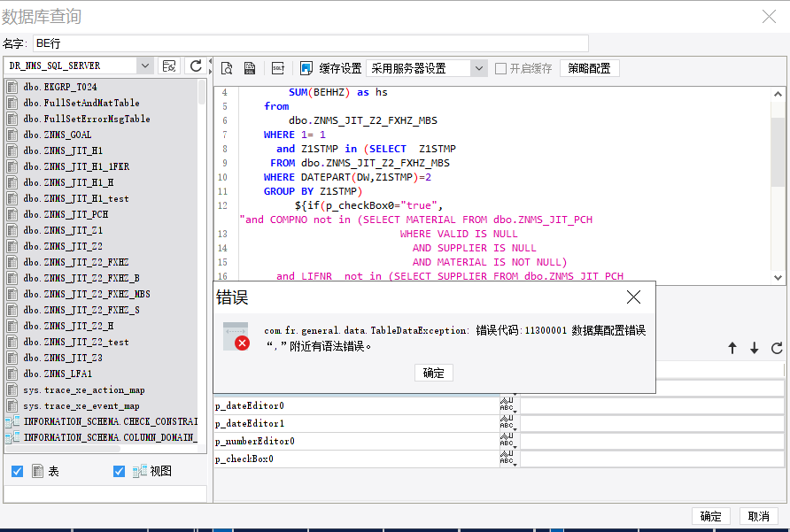The image size is (790, 532).
Task: Select dbo.ZNMS_JIT_H1 table
Action: (63, 150)
